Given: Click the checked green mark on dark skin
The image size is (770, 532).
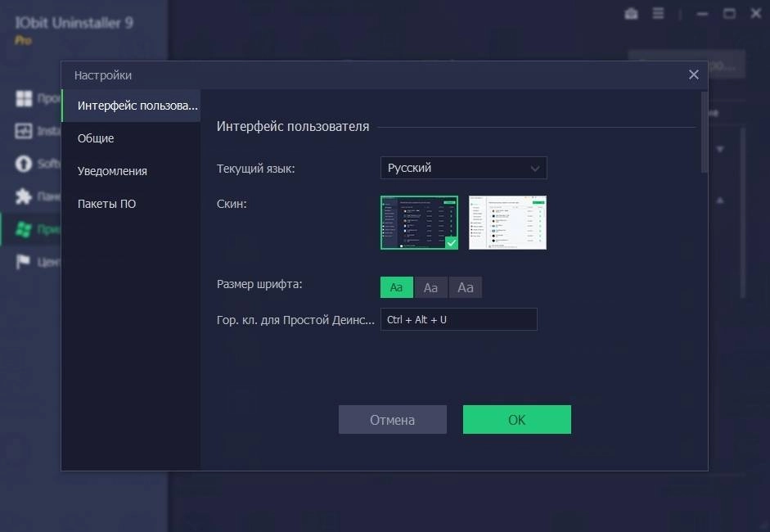Looking at the screenshot, I should click(x=452, y=242).
